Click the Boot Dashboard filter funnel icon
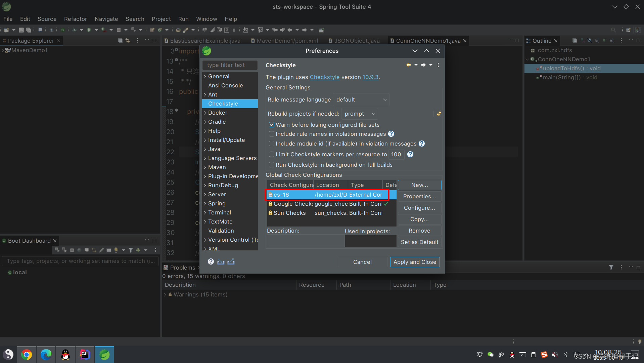 tap(131, 250)
